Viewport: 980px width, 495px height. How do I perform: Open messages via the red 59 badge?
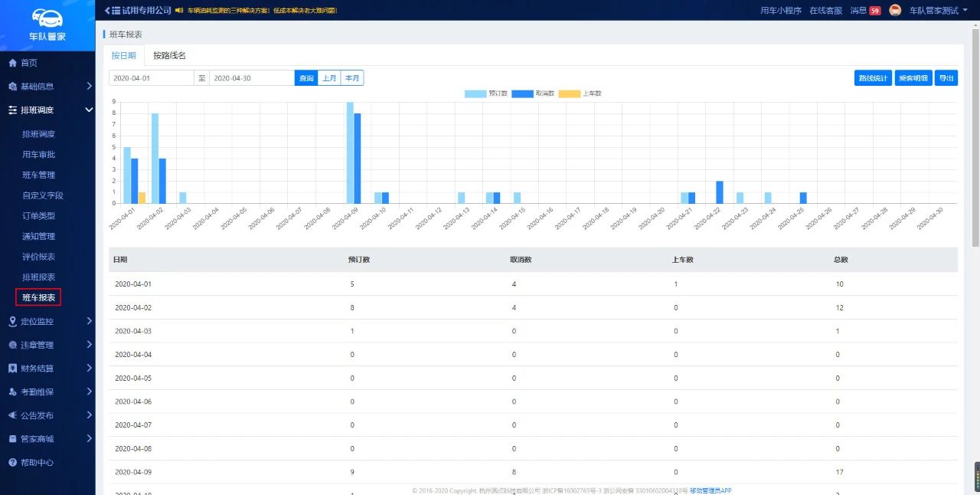[x=874, y=11]
